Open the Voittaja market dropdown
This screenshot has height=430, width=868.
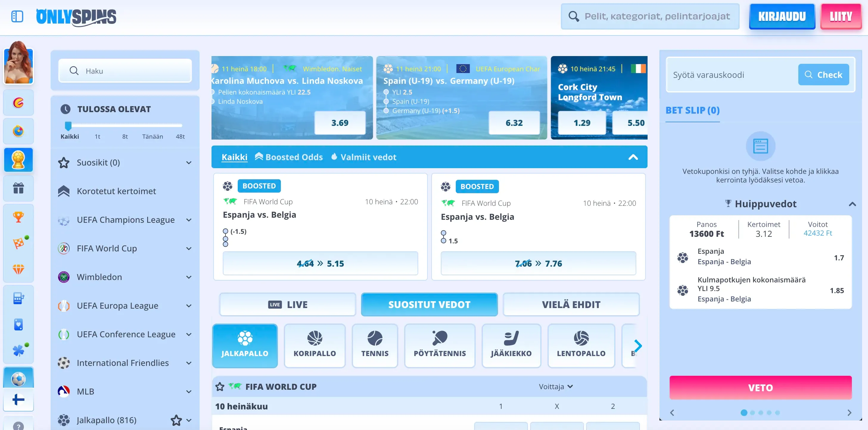pyautogui.click(x=556, y=386)
